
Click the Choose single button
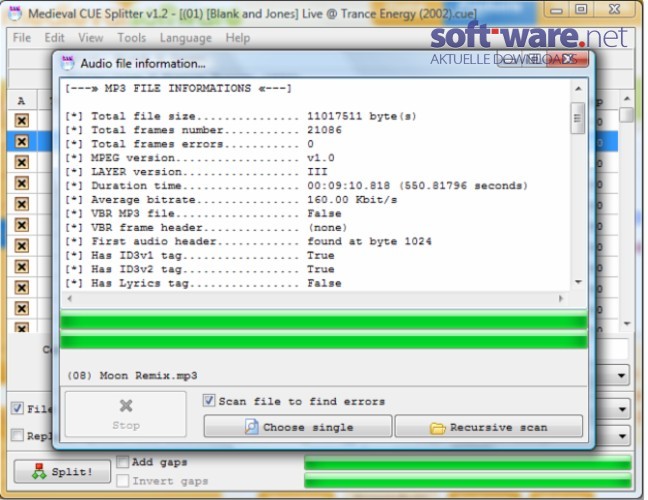click(x=298, y=426)
